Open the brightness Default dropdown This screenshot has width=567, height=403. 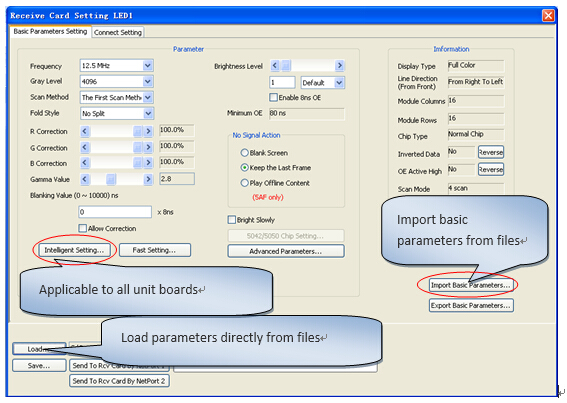click(338, 83)
